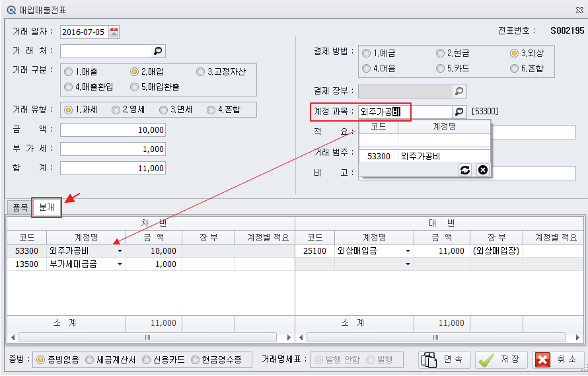Open dropdown in the empty credit row

408,264
